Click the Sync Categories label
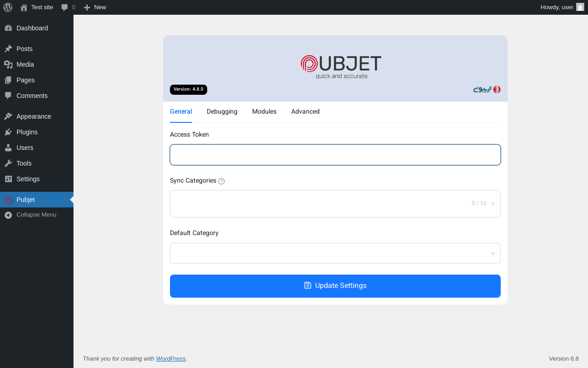Image resolution: width=588 pixels, height=368 pixels. pyautogui.click(x=193, y=181)
